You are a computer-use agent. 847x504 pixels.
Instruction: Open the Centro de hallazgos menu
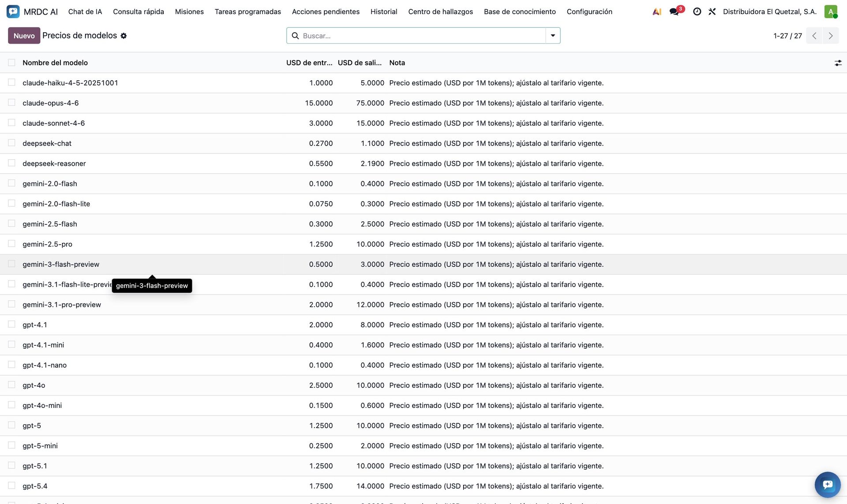pos(441,11)
